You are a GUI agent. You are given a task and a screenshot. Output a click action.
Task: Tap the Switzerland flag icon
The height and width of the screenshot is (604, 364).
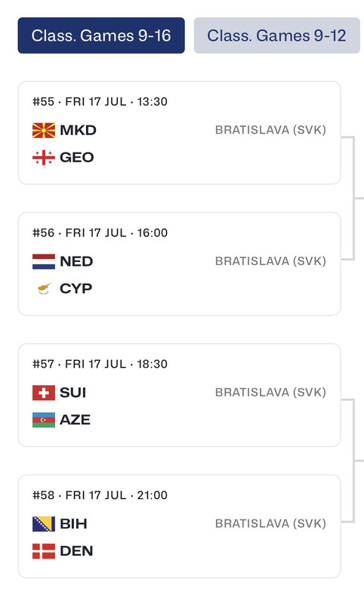(x=44, y=393)
